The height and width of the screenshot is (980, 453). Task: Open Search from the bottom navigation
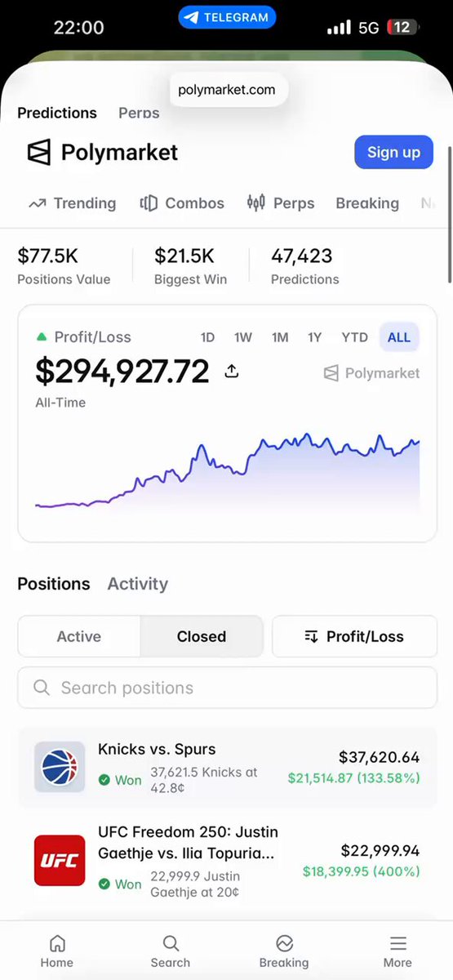171,952
